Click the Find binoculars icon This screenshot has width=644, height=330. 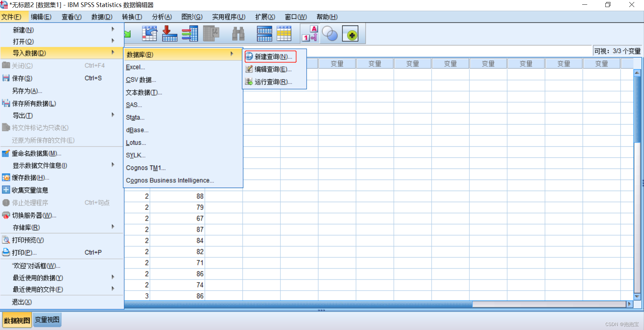click(238, 34)
